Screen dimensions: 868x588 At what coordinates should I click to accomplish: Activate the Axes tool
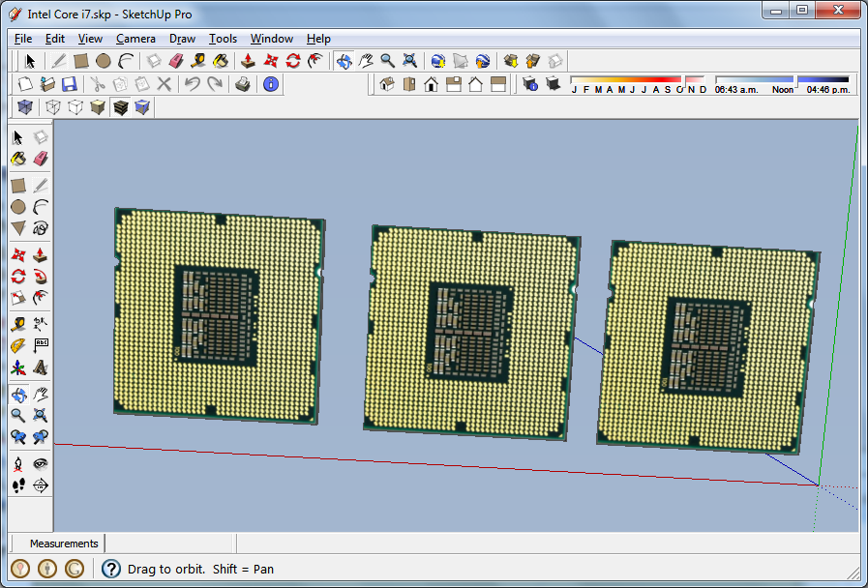(x=18, y=367)
